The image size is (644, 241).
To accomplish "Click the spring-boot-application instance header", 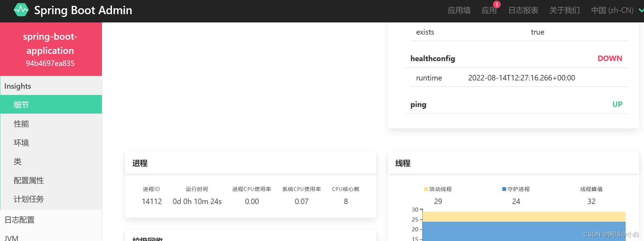I will tap(51, 49).
